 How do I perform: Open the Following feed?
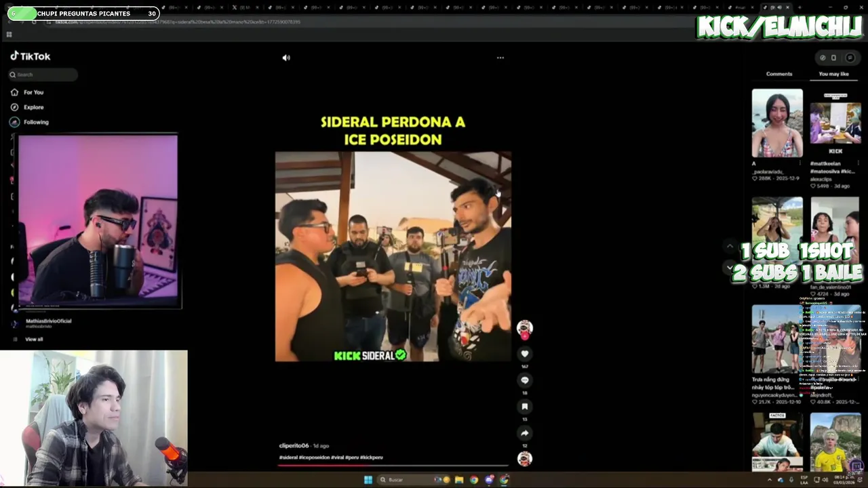(x=36, y=122)
